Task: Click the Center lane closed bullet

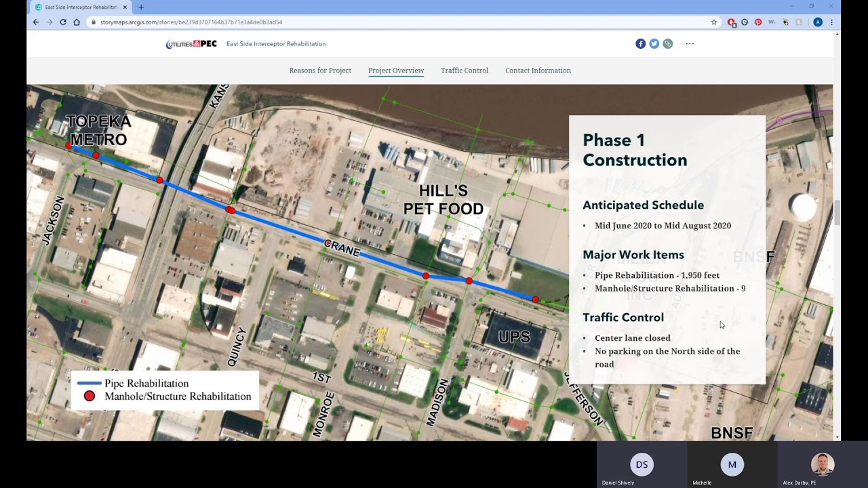Action: 633,338
